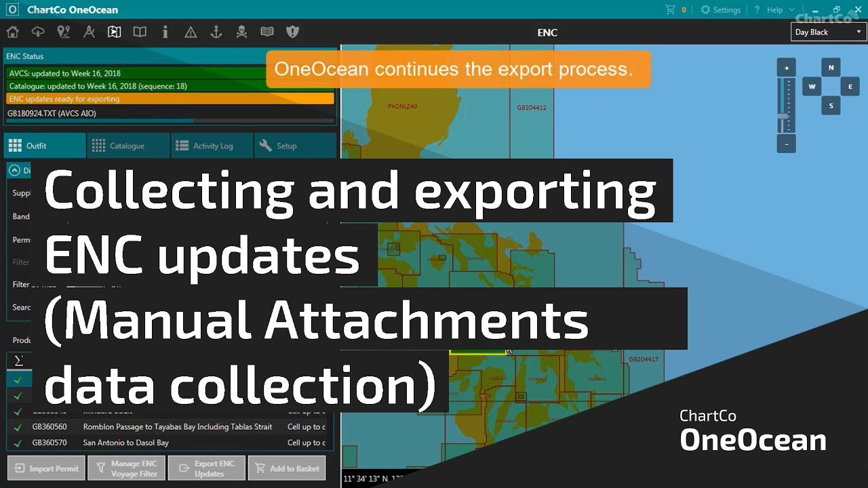
Task: Zoom out the chart with minus
Action: pos(786,144)
